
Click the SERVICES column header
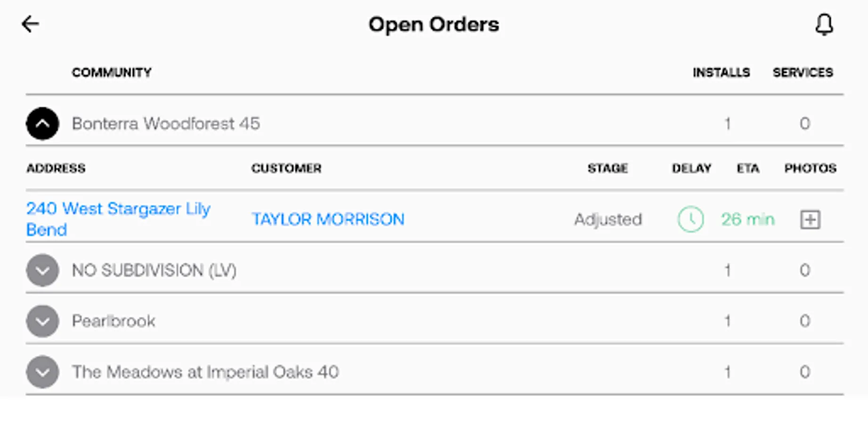(803, 73)
